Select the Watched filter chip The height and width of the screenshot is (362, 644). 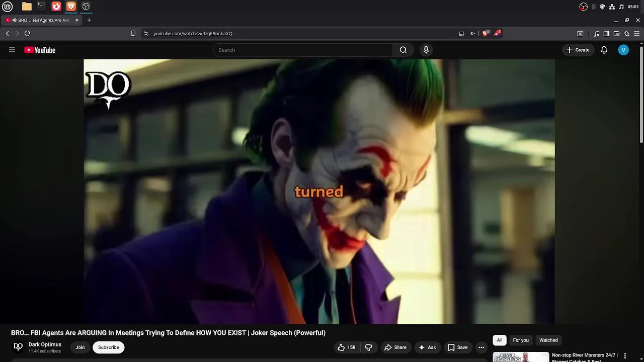pos(548,340)
